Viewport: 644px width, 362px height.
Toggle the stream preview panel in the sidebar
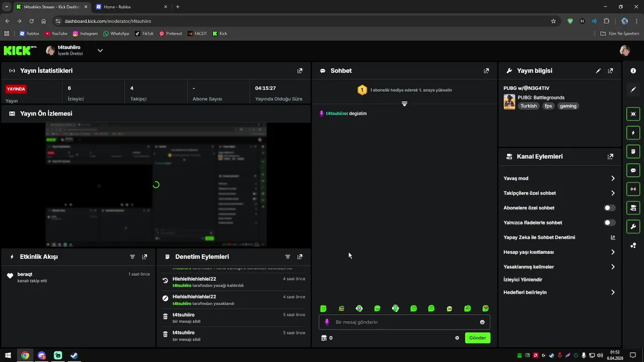click(633, 114)
